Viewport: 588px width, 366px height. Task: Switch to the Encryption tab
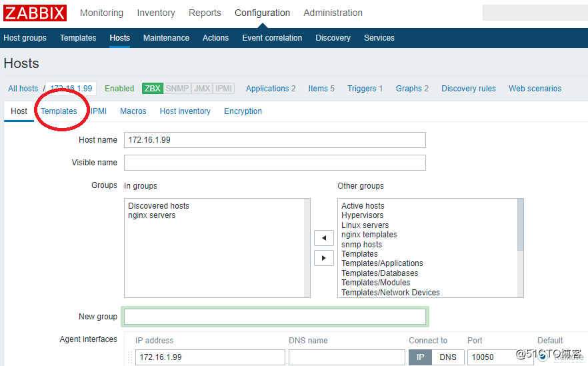point(243,111)
